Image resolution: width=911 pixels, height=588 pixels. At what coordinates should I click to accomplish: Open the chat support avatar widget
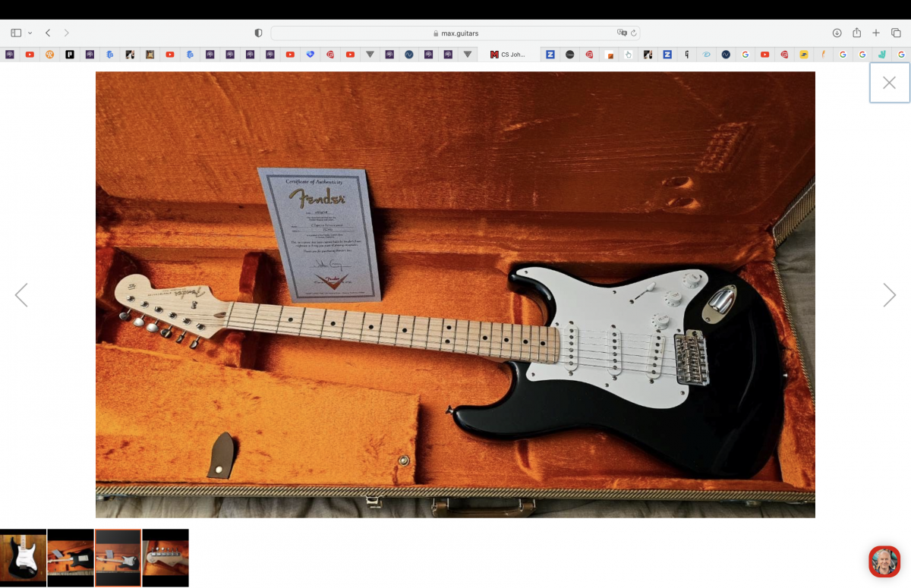point(884,561)
